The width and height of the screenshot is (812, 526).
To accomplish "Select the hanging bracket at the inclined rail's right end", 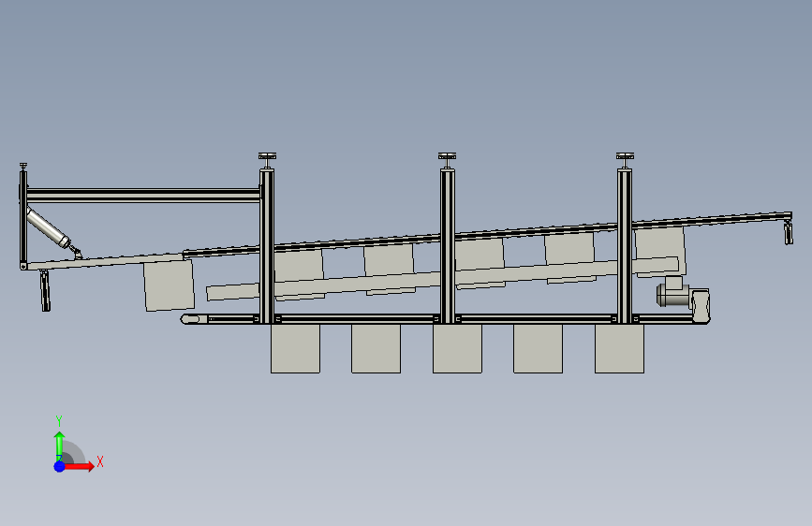I will click(789, 232).
